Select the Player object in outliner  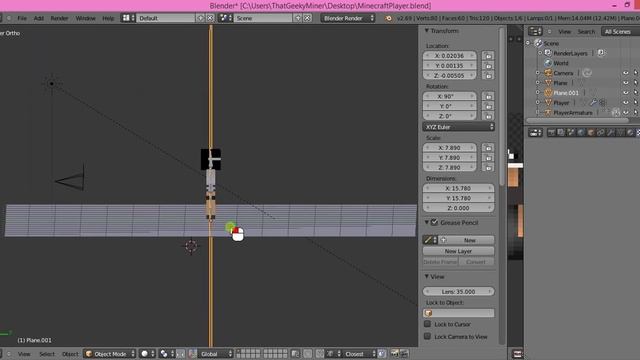561,103
